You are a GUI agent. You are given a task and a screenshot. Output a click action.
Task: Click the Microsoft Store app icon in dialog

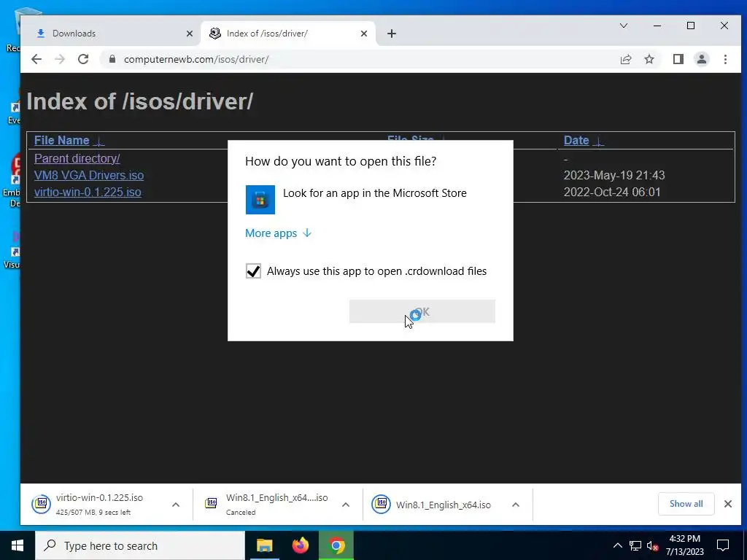pos(260,200)
